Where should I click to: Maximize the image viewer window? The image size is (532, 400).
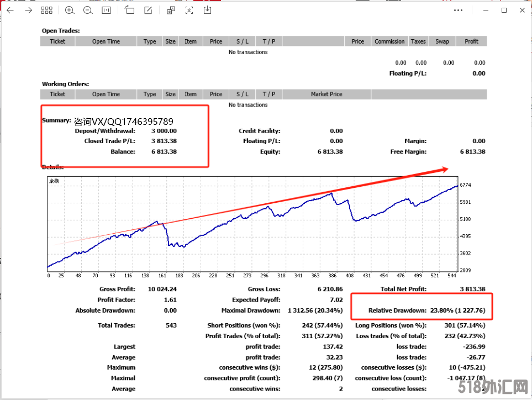click(504, 10)
